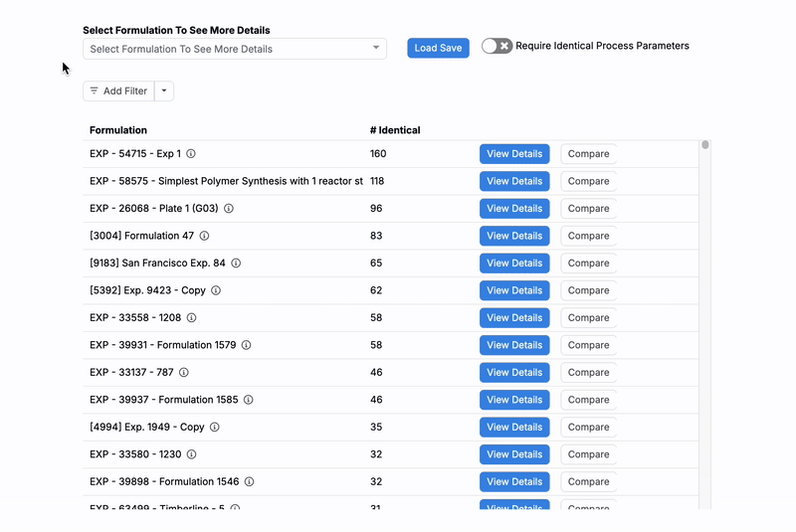Click info icon next to Exp. 9423 - Copy
796x532 pixels.
215,291
